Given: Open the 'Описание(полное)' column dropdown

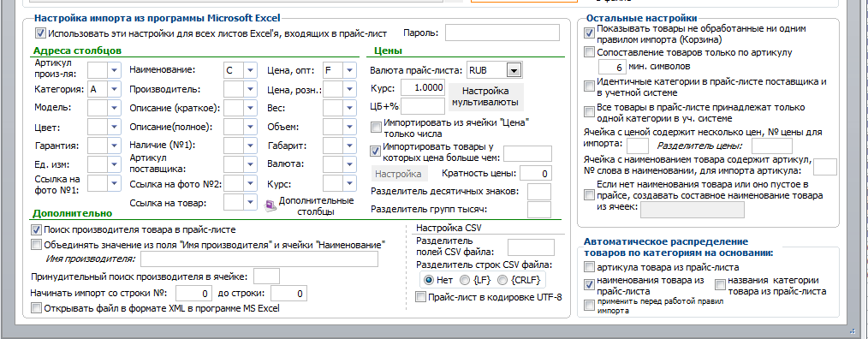Looking at the screenshot, I should pyautogui.click(x=250, y=127).
